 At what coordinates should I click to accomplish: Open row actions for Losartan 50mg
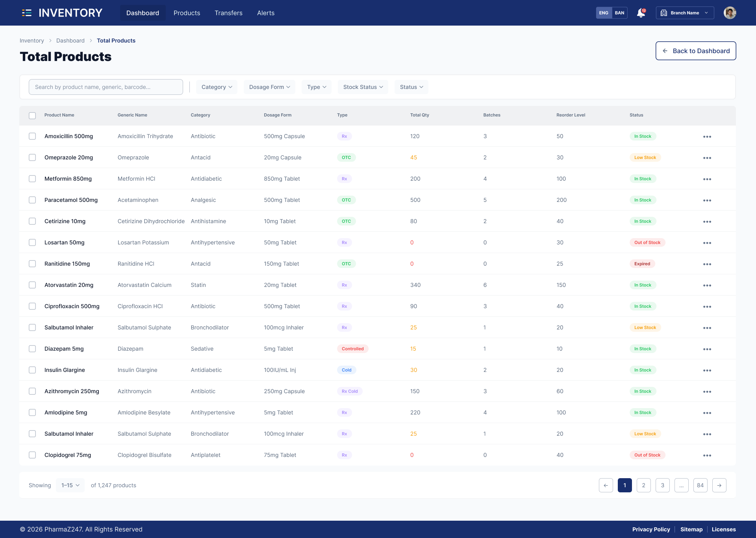coord(707,243)
